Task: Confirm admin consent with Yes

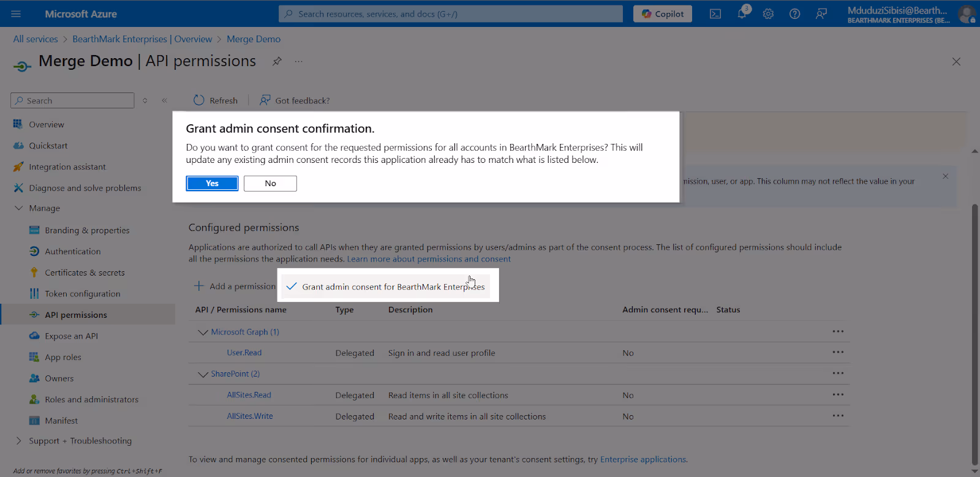Action: click(x=212, y=183)
